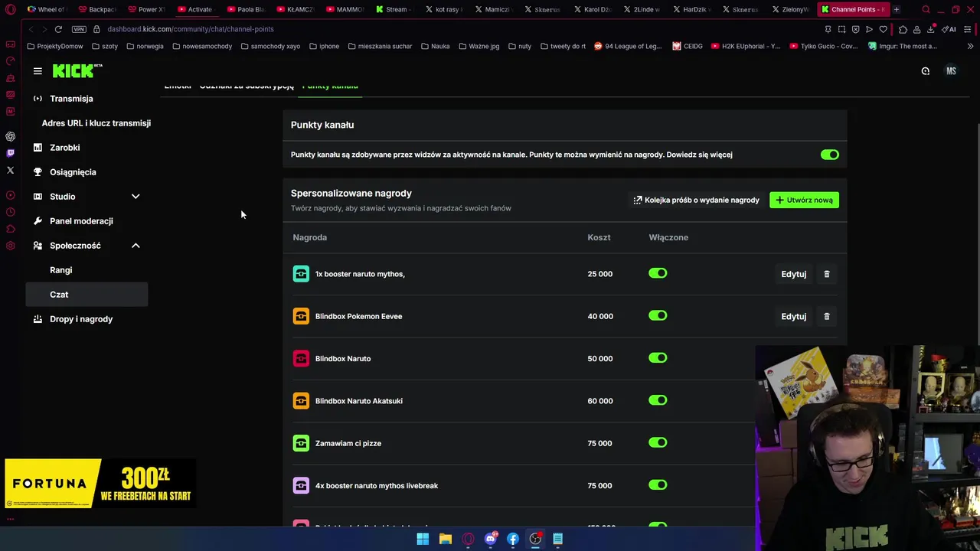The width and height of the screenshot is (980, 551).
Task: Toggle off Blindbox Pokemon Eevee reward
Action: point(658,315)
